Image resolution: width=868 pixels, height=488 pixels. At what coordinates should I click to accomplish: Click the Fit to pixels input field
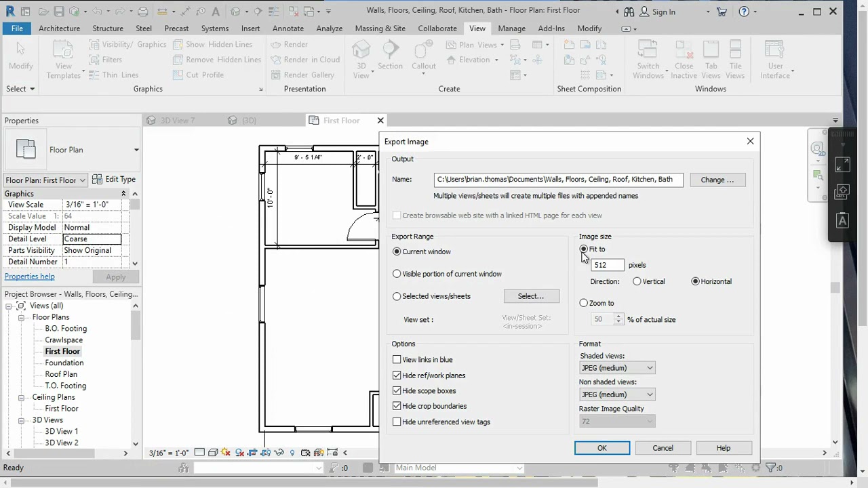coord(608,265)
